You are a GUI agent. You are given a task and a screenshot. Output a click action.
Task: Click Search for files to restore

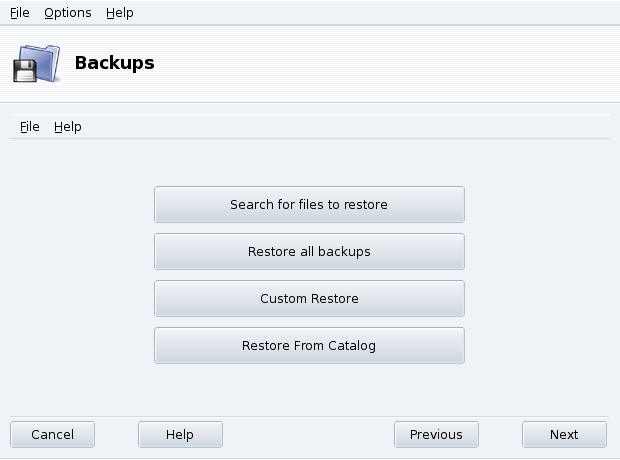point(309,204)
